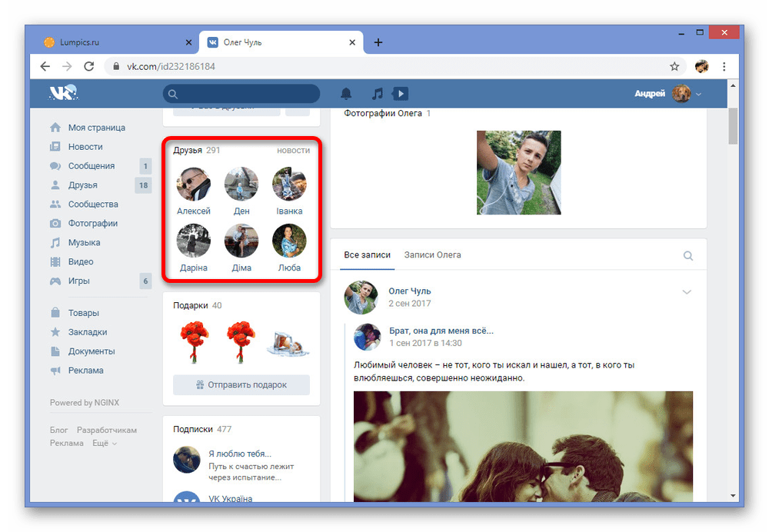The height and width of the screenshot is (532, 769).
Task: Open friend Алексей's avatar
Action: coord(194,184)
